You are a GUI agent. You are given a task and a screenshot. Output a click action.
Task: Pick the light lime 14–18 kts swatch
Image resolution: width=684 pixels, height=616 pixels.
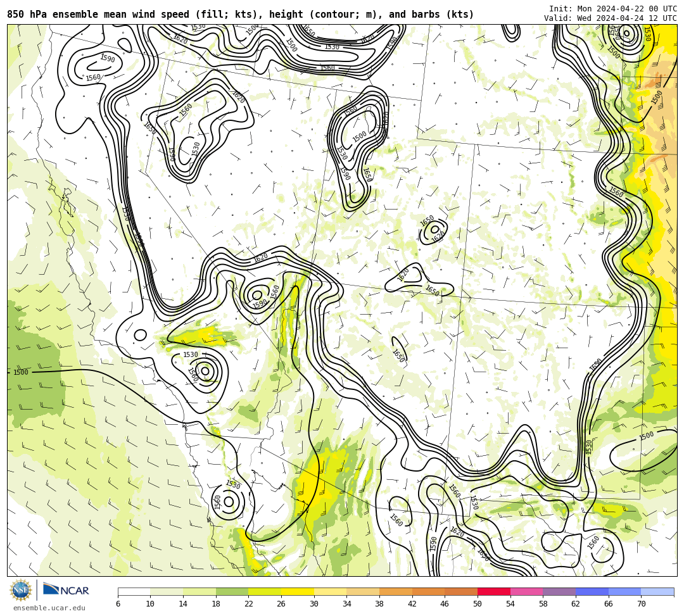point(199,591)
